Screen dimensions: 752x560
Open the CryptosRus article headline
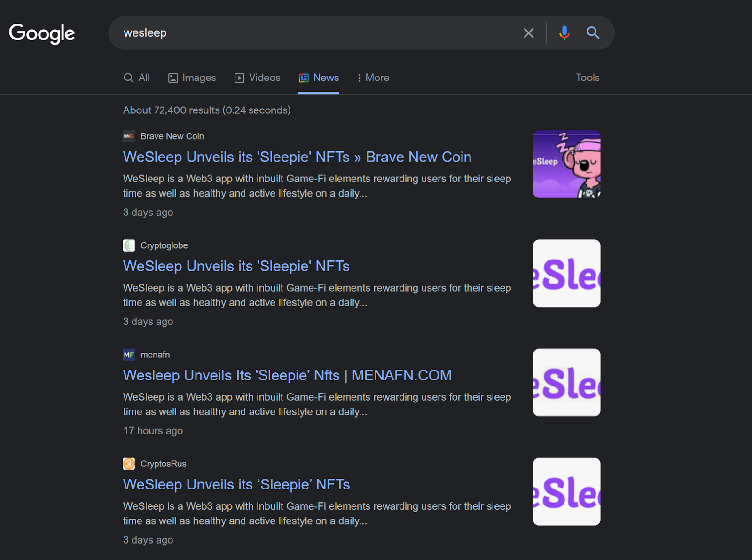tap(236, 484)
